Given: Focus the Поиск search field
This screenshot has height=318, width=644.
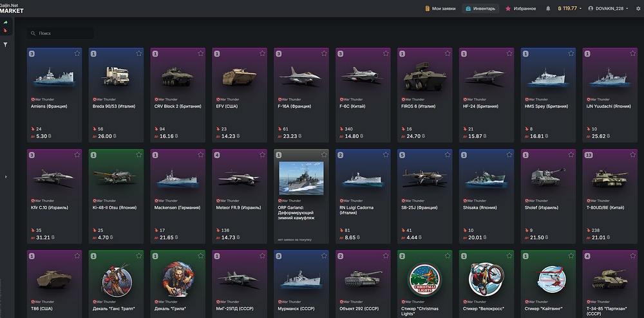Looking at the screenshot, I should coord(61,33).
